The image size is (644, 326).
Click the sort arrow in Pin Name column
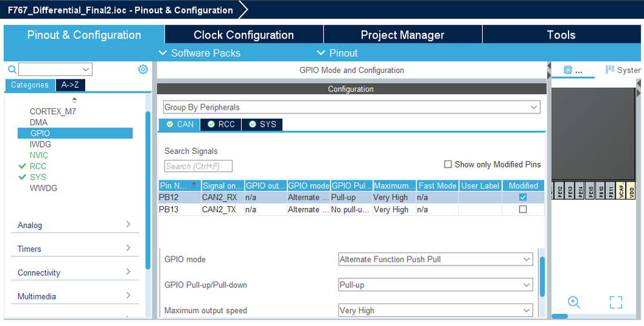pyautogui.click(x=194, y=185)
